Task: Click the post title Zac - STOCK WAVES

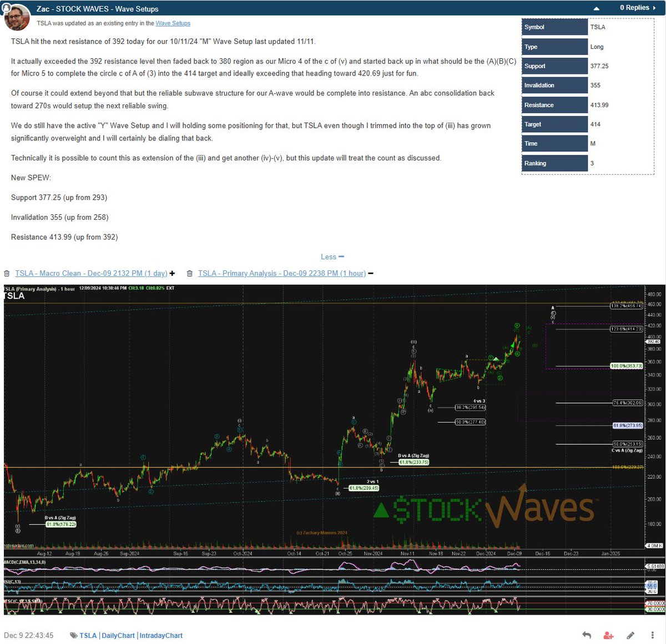Action: click(98, 9)
